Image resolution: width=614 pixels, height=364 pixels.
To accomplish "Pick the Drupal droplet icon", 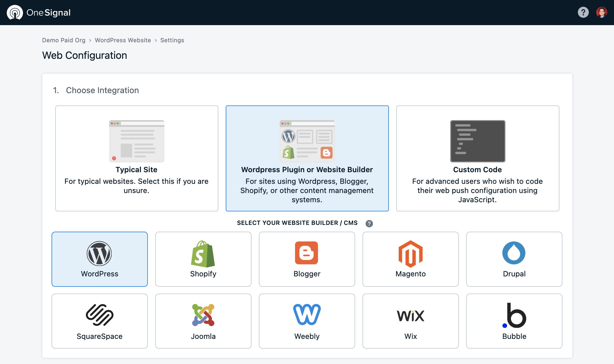I will pyautogui.click(x=514, y=253).
